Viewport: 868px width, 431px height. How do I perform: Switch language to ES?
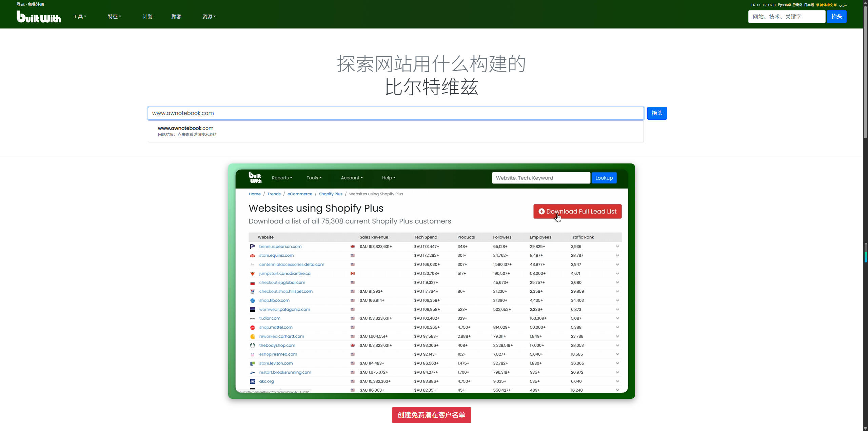coord(770,5)
